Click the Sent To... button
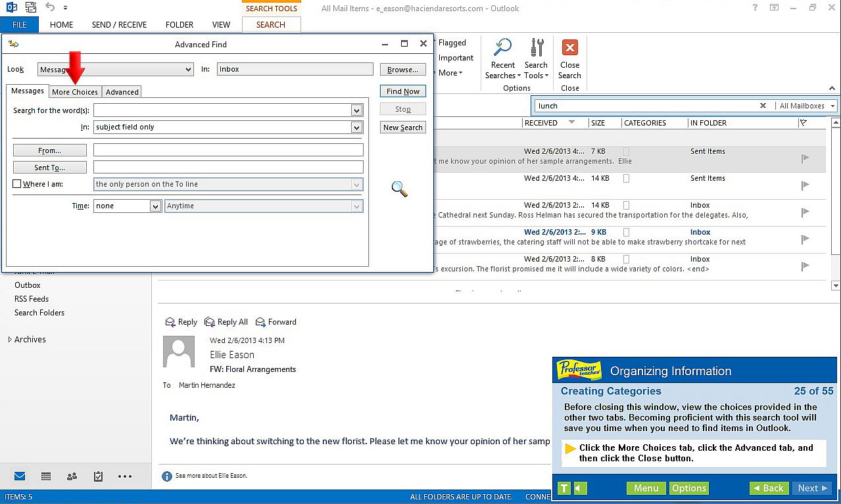The width and height of the screenshot is (841, 504). pos(50,168)
